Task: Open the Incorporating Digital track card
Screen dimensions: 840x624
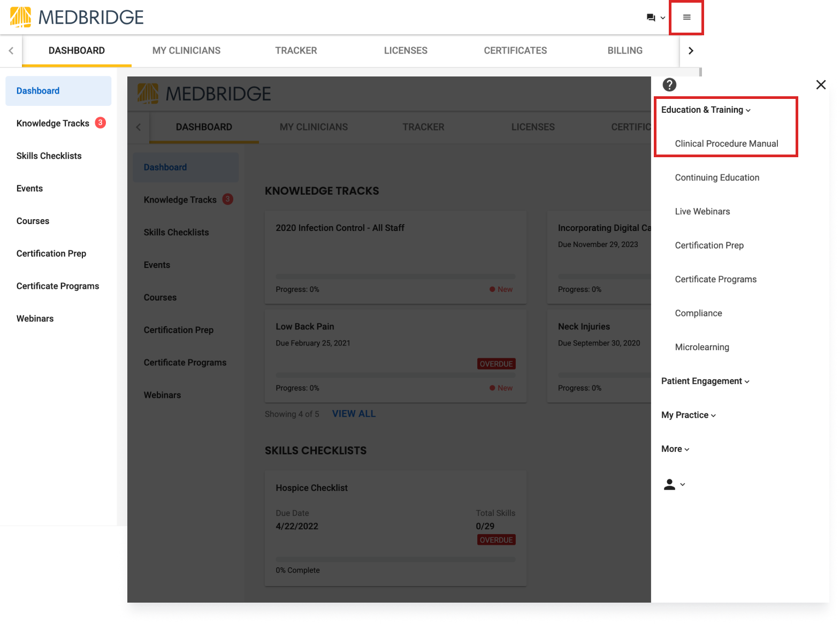Action: [x=599, y=257]
